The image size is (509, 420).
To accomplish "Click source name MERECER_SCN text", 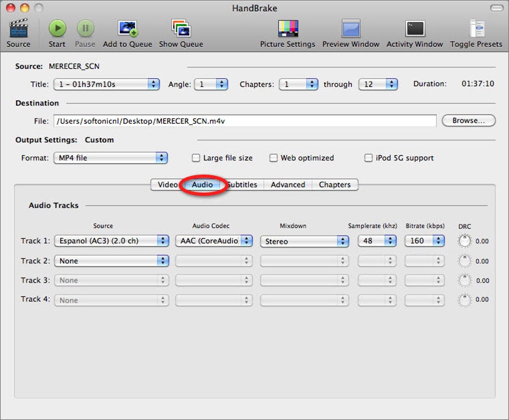I will pos(74,66).
